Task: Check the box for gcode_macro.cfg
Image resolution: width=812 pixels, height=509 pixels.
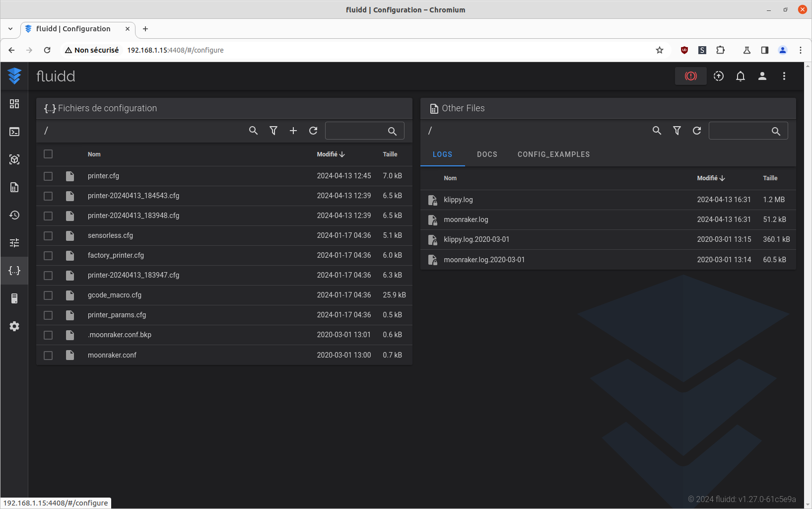Action: pos(48,295)
